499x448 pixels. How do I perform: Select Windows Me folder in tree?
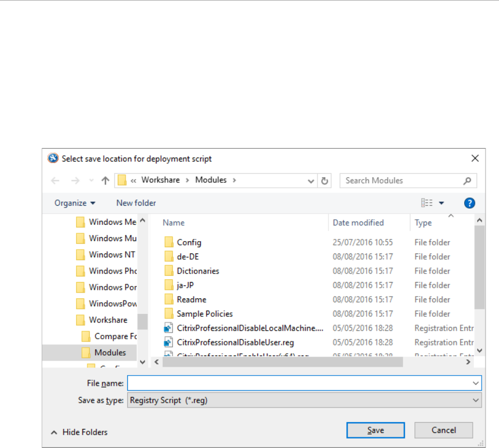pos(107,222)
